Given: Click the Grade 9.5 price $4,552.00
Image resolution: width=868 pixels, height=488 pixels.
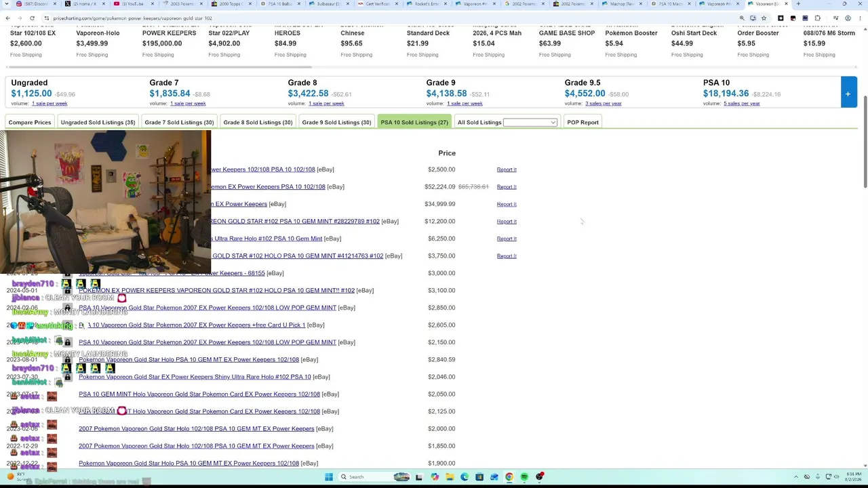Looking at the screenshot, I should 585,94.
